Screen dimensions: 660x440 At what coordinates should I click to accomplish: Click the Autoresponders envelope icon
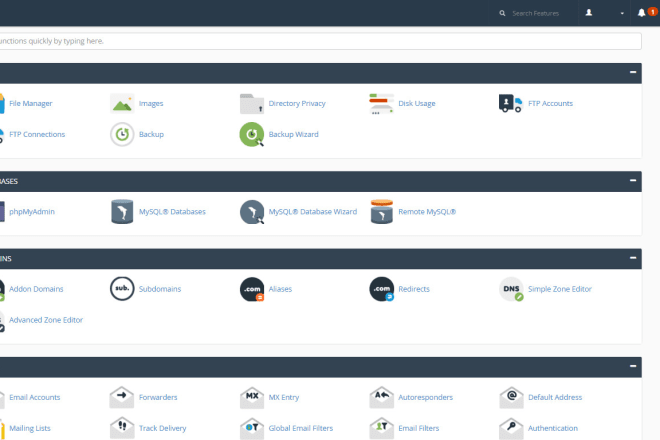381,397
